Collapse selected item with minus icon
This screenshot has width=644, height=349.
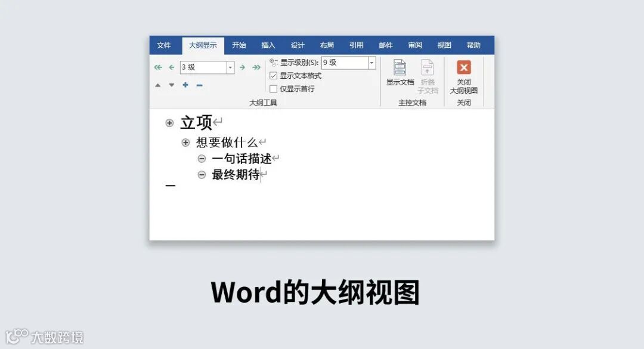200,85
